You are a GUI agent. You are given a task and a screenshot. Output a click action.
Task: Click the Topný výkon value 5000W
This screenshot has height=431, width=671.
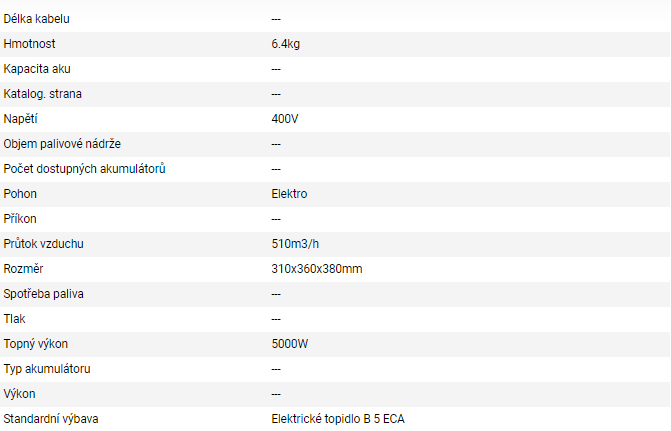(x=290, y=344)
